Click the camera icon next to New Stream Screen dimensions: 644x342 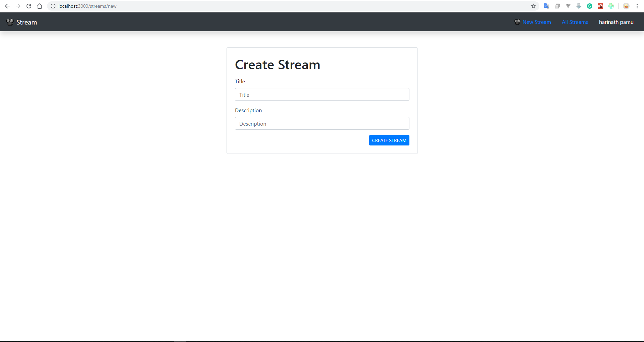(x=517, y=22)
